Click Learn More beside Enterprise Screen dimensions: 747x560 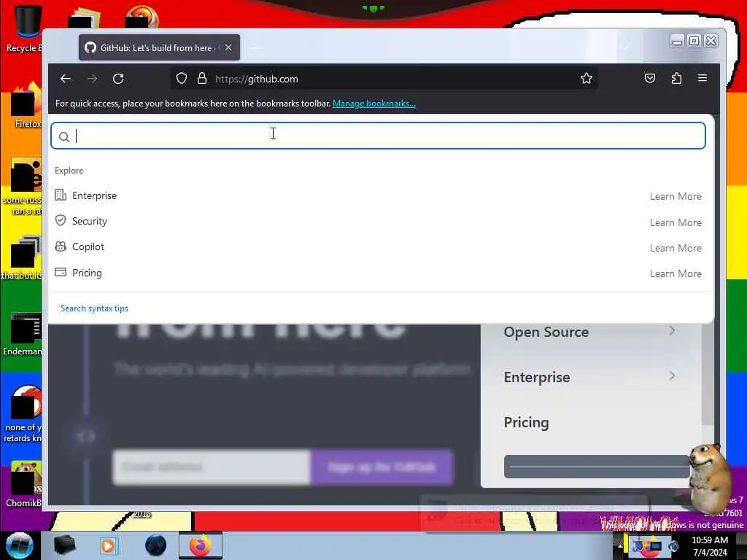click(x=676, y=196)
